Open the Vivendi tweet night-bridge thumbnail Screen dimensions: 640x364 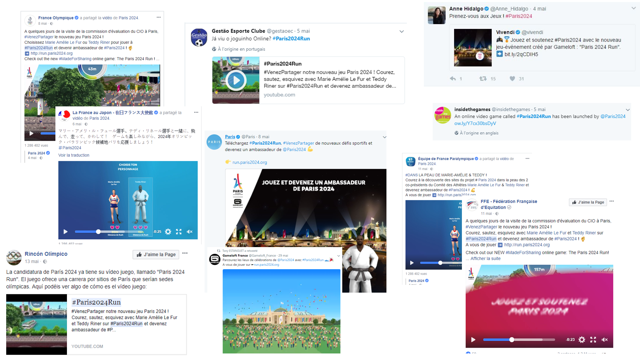tap(473, 48)
